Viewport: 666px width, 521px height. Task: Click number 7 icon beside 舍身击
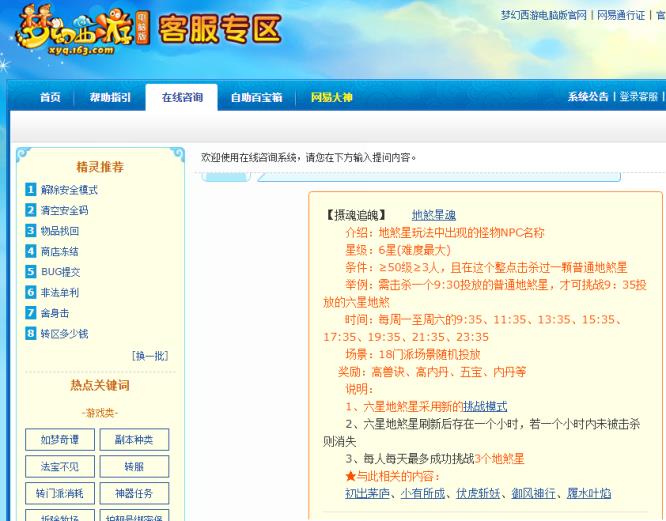pyautogui.click(x=31, y=313)
